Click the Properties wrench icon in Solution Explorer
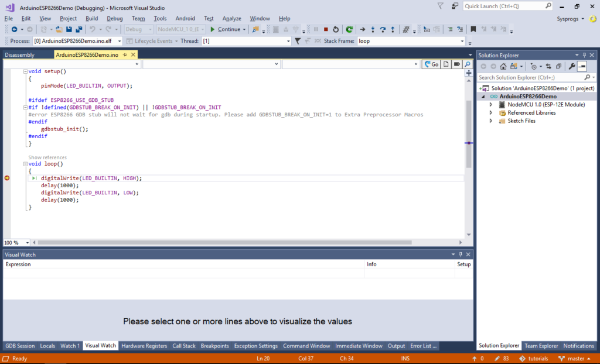This screenshot has height=364, width=600. tap(572, 66)
